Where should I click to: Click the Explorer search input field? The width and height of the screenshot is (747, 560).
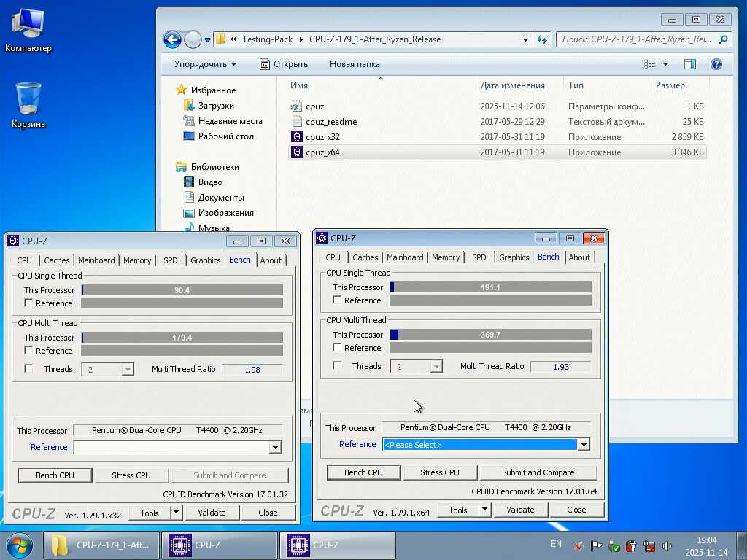638,39
